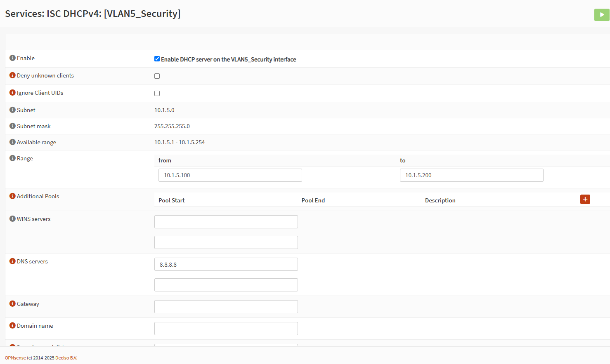Click the info icon beside WINS servers
The image size is (610, 364).
point(12,219)
